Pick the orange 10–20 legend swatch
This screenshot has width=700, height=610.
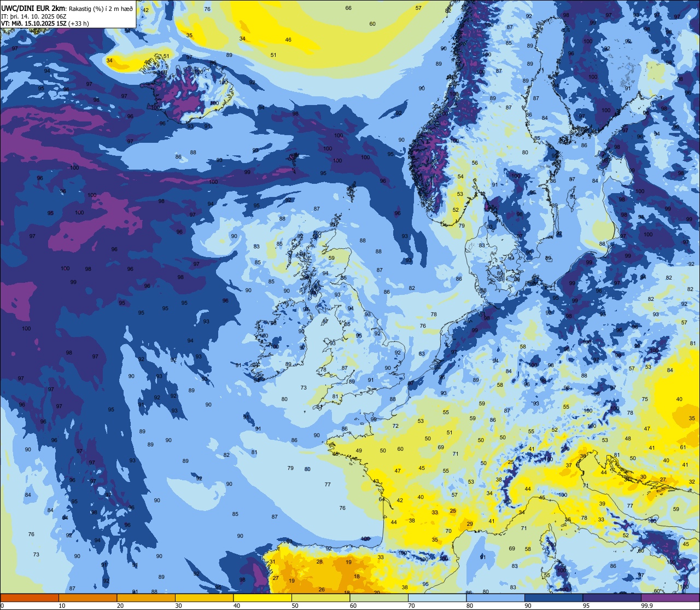pyautogui.click(x=87, y=597)
